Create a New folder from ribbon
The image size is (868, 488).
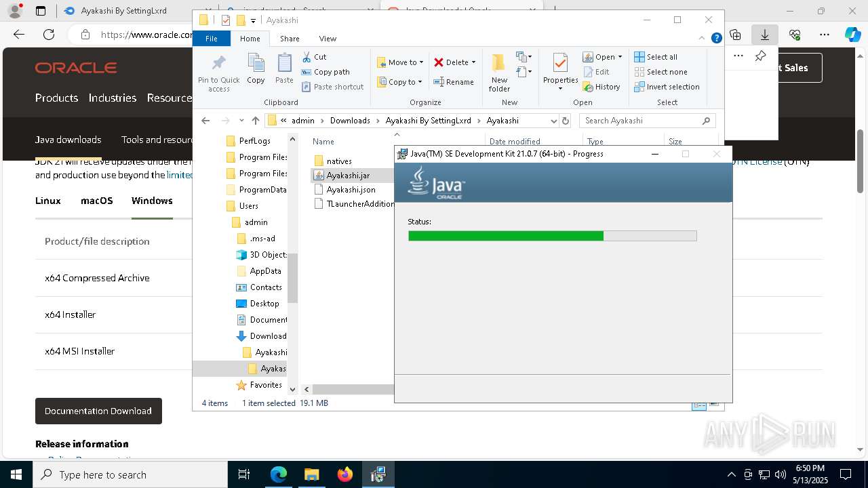[499, 72]
